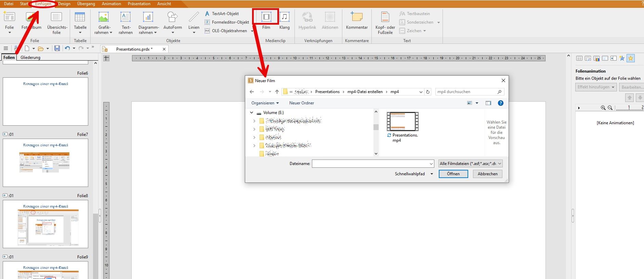
Task: Click the help question mark icon
Action: pos(500,103)
